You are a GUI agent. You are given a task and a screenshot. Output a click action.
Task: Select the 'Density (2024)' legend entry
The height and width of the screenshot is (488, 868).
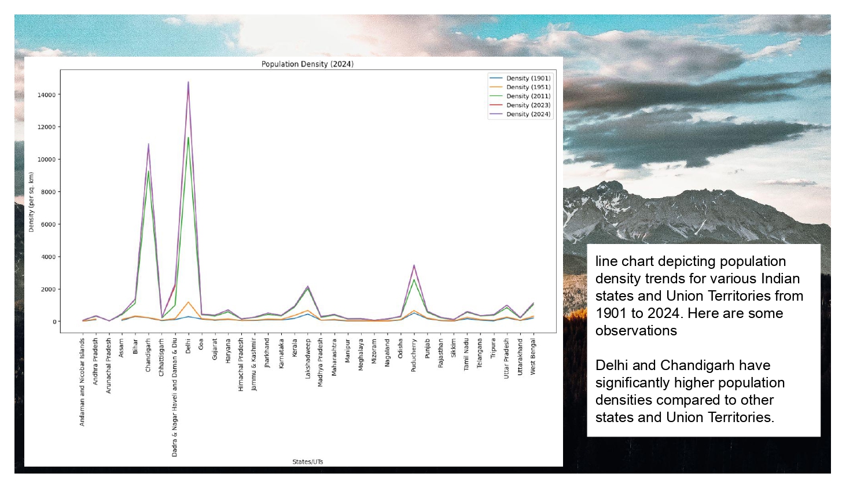[528, 114]
